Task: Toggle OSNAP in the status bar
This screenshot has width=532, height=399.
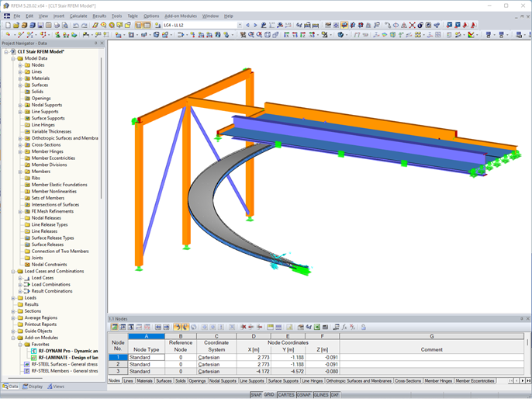Action: coord(304,395)
